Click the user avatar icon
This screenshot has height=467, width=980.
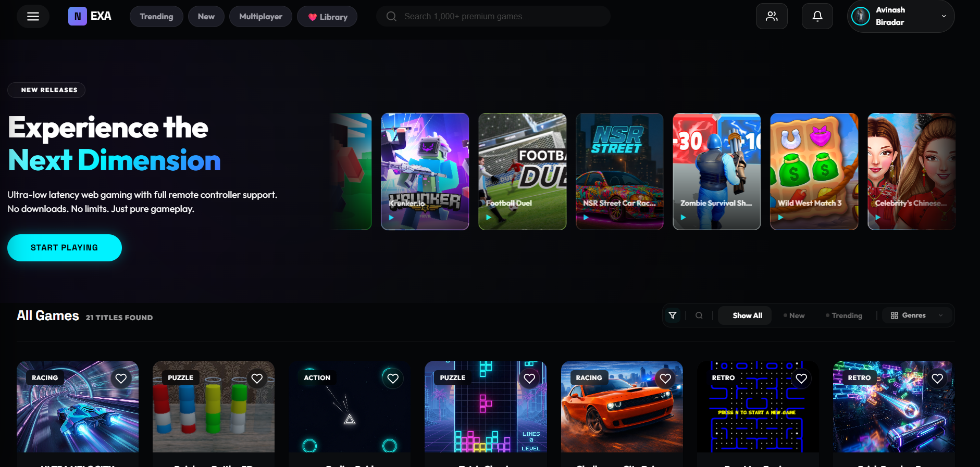coord(861,16)
